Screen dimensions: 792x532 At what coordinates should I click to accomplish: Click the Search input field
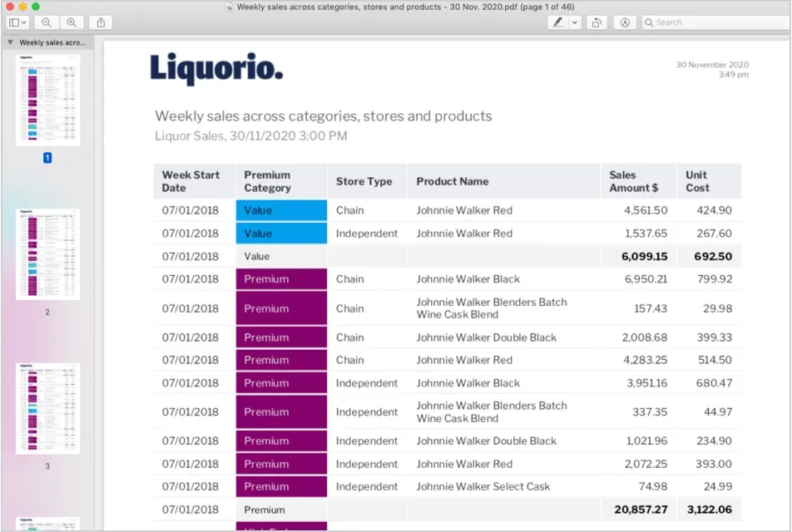(x=715, y=22)
